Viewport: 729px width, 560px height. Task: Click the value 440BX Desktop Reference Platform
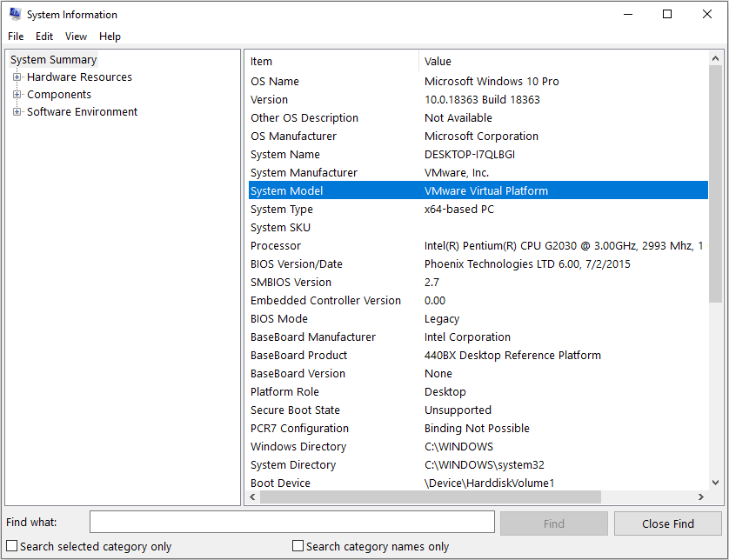(x=512, y=355)
